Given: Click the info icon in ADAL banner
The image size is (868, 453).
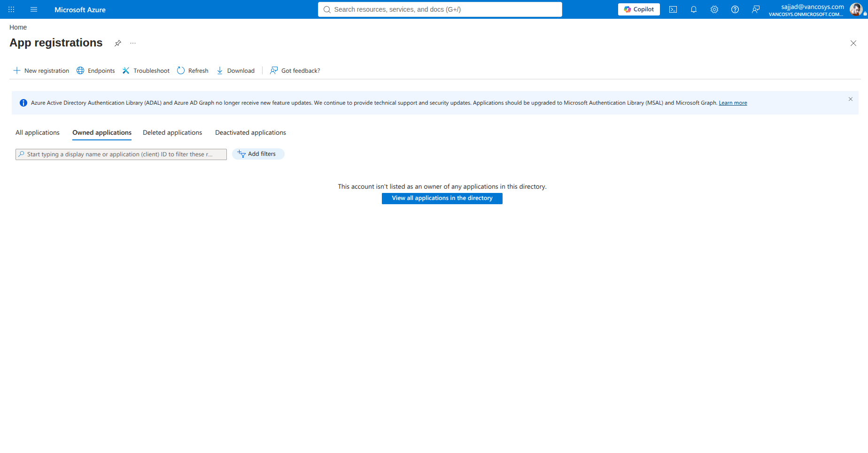Looking at the screenshot, I should tap(23, 103).
